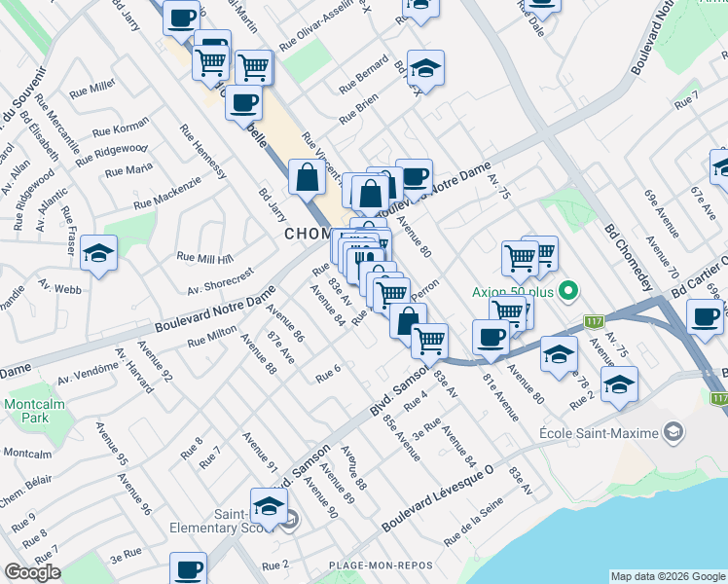The width and height of the screenshot is (728, 584).
Task: Click the coffee cup marker on Boulevard Notre Dame
Action: click(x=415, y=178)
